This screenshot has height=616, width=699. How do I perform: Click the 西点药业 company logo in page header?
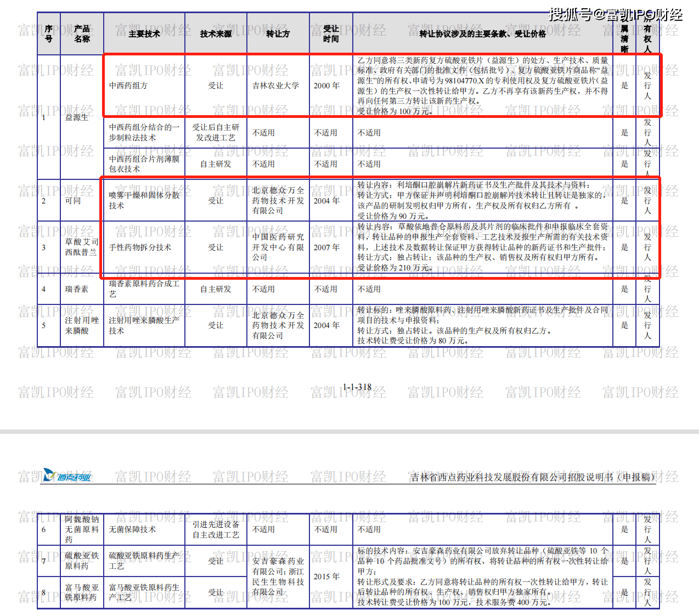point(66,475)
